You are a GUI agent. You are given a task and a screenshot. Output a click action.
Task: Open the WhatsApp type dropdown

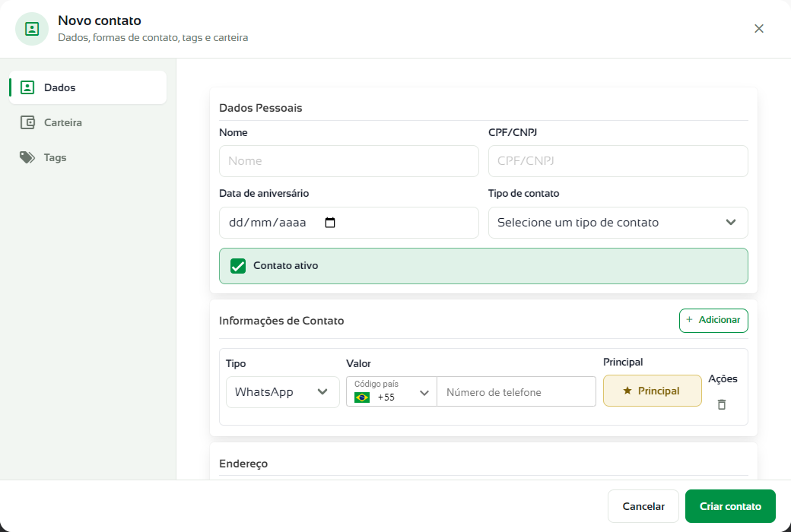click(x=282, y=392)
